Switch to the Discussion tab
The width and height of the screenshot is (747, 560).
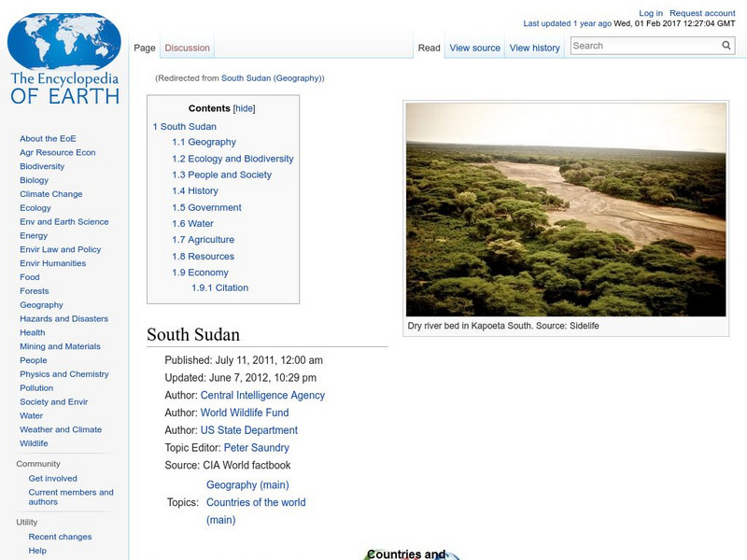(187, 48)
